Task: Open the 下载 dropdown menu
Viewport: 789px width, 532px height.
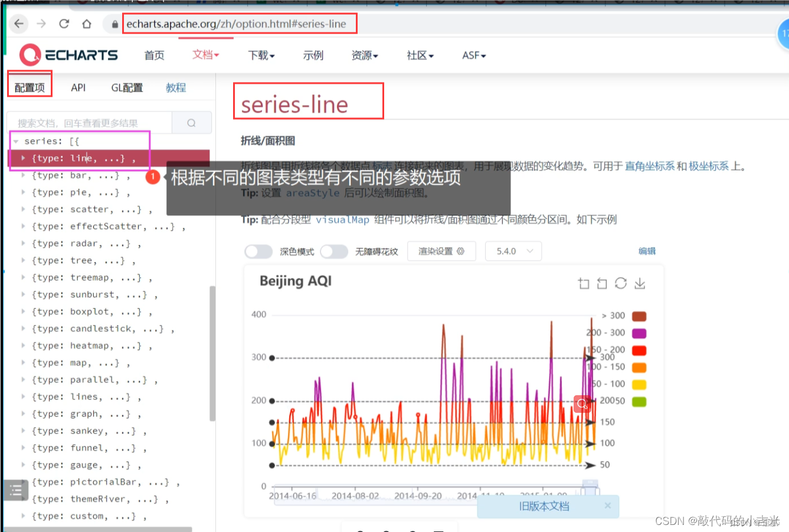Action: (x=261, y=55)
